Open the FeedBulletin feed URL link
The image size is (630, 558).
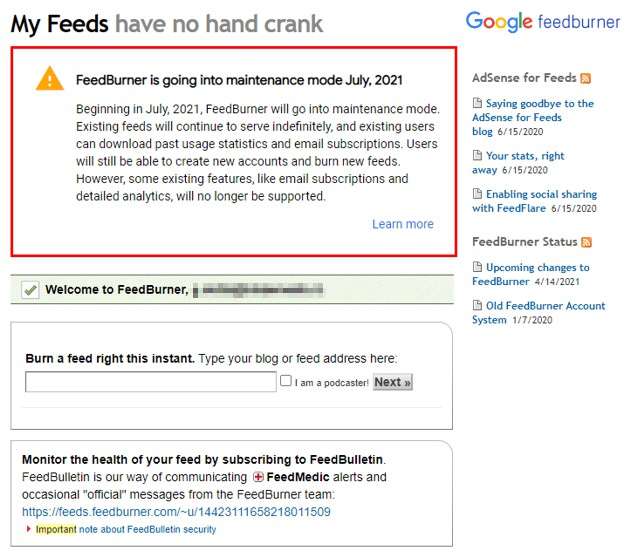176,512
